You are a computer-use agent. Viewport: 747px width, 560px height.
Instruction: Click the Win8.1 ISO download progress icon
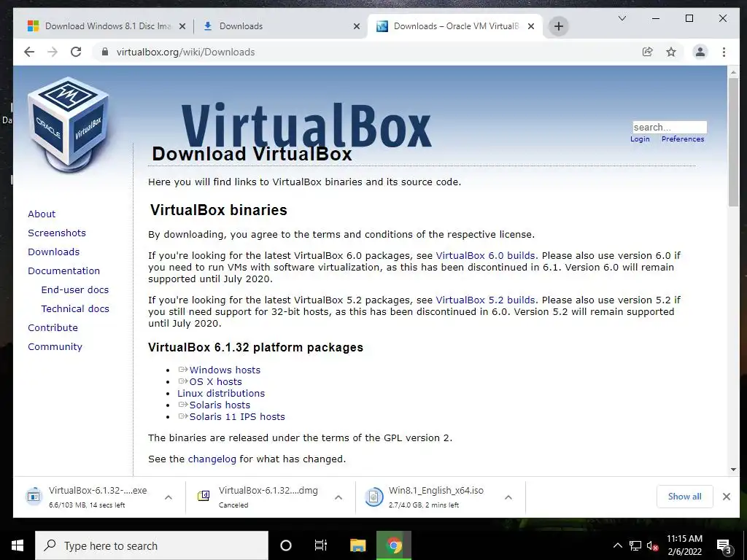[373, 497]
